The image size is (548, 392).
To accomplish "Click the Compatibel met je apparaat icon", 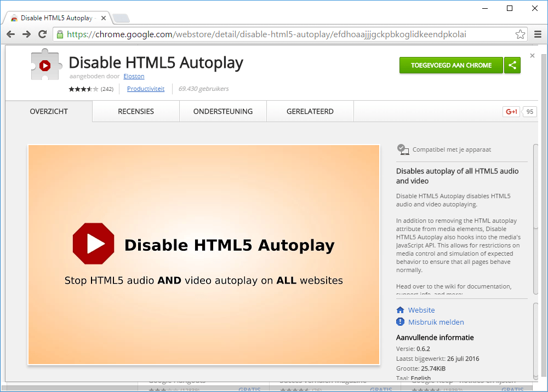I will (x=403, y=149).
